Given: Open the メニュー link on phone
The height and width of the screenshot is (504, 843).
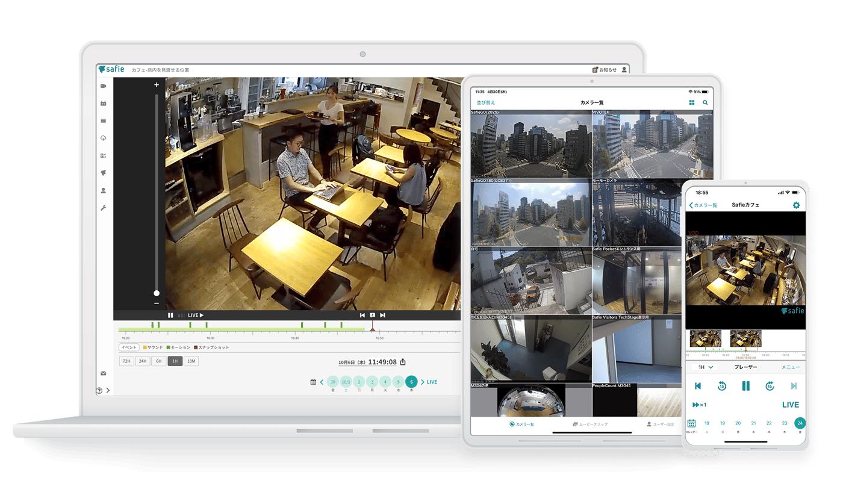Looking at the screenshot, I should click(791, 367).
